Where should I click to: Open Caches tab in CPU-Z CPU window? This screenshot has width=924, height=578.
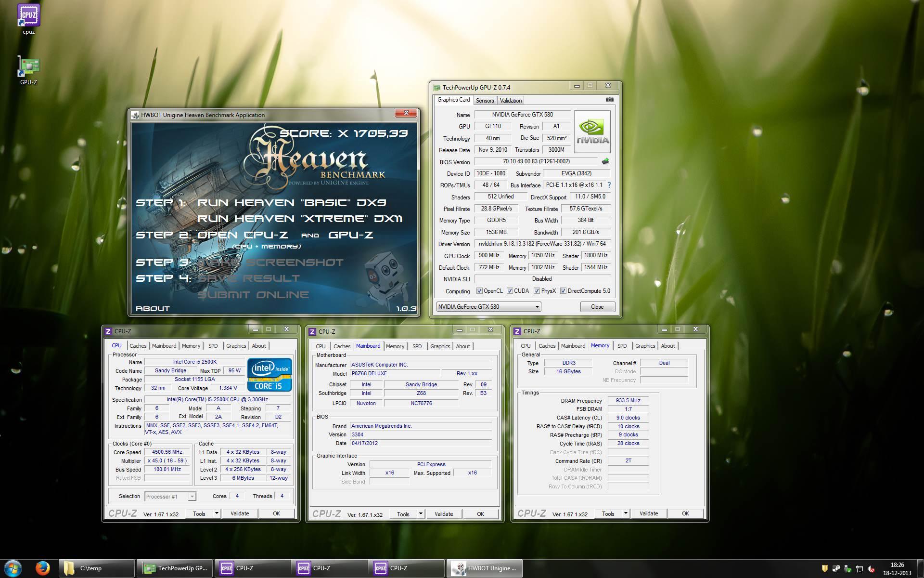click(138, 346)
